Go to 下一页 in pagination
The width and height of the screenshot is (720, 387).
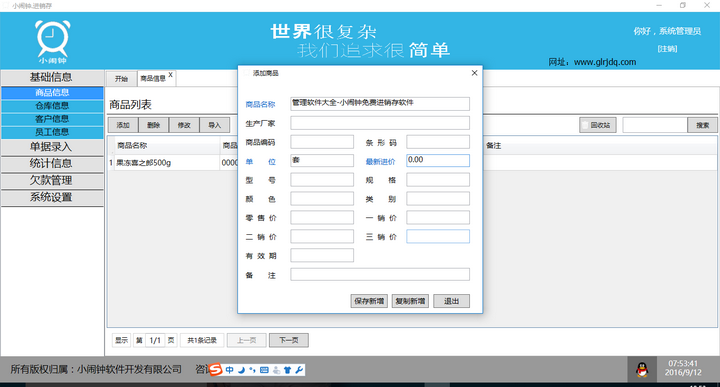[x=289, y=340]
